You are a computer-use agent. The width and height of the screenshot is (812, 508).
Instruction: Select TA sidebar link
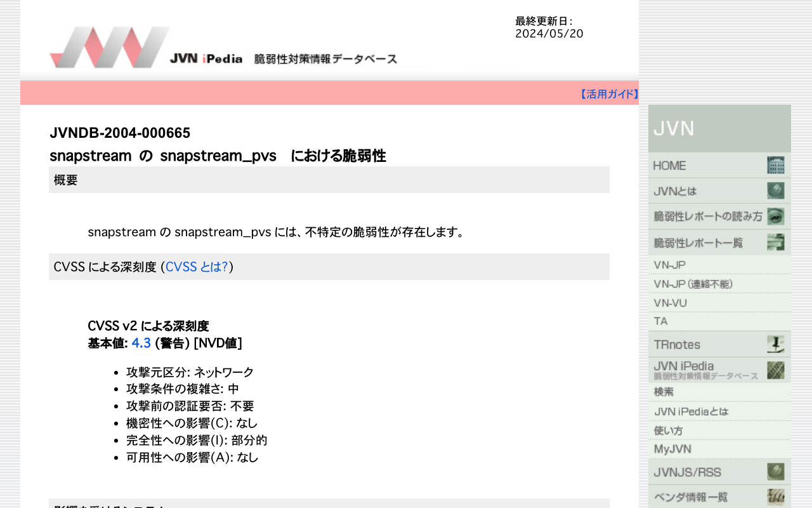(x=719, y=321)
